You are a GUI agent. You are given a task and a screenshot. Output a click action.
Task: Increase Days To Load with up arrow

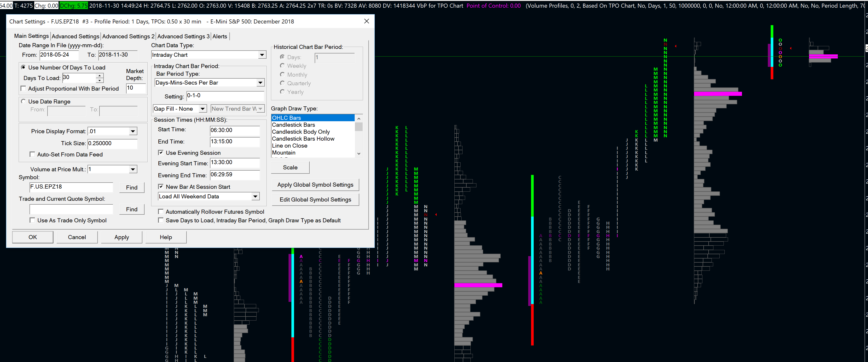click(x=99, y=76)
